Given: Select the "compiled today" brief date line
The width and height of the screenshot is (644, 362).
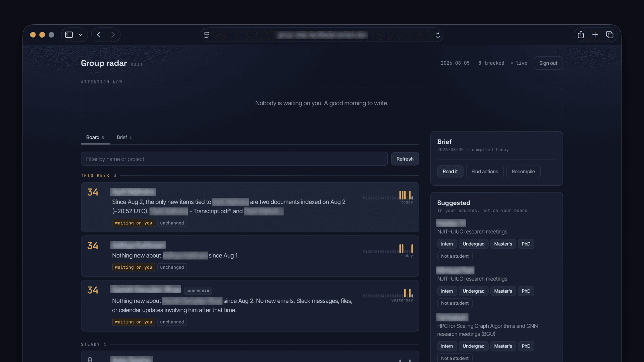Looking at the screenshot, I should pos(473,150).
